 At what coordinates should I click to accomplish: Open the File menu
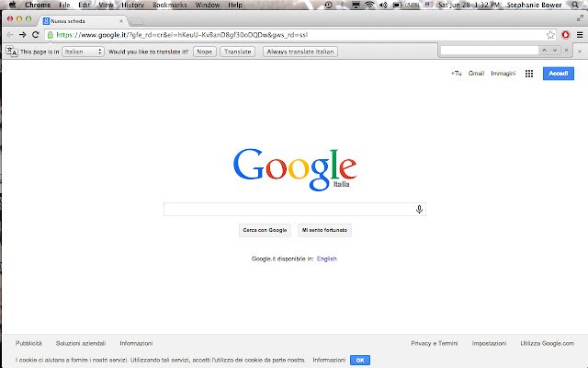coord(64,5)
